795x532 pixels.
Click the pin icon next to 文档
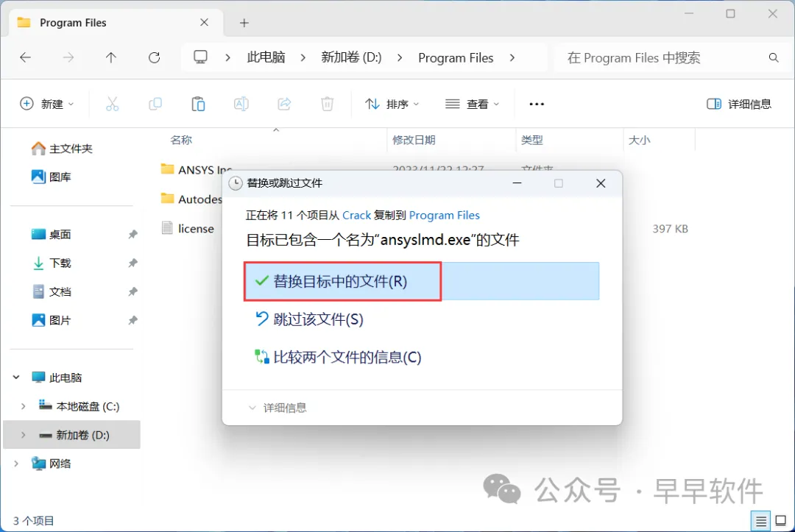coord(132,292)
